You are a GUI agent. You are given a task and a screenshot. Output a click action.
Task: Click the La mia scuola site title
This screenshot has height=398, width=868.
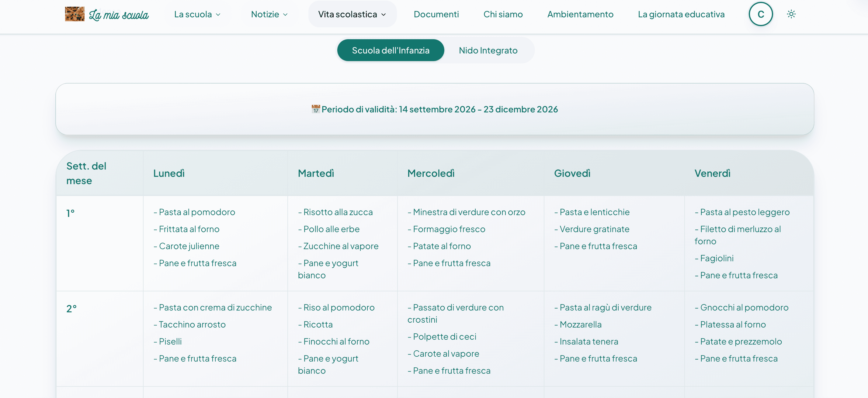pyautogui.click(x=119, y=15)
